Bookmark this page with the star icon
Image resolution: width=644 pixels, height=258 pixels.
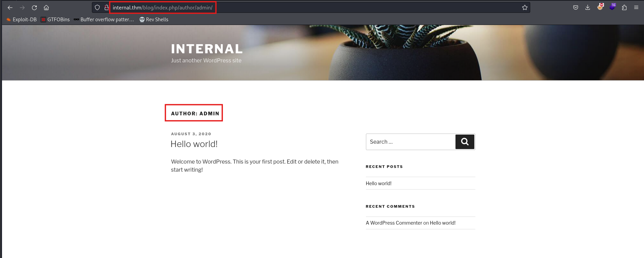[524, 7]
